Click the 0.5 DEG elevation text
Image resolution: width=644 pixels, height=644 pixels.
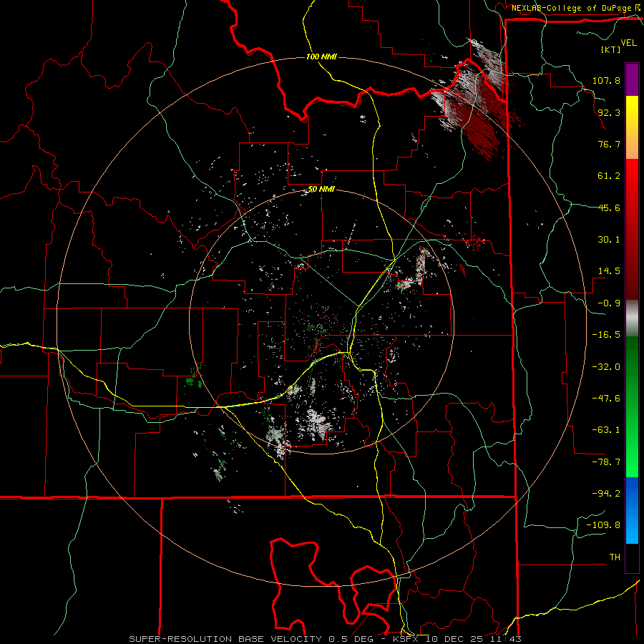click(x=351, y=639)
